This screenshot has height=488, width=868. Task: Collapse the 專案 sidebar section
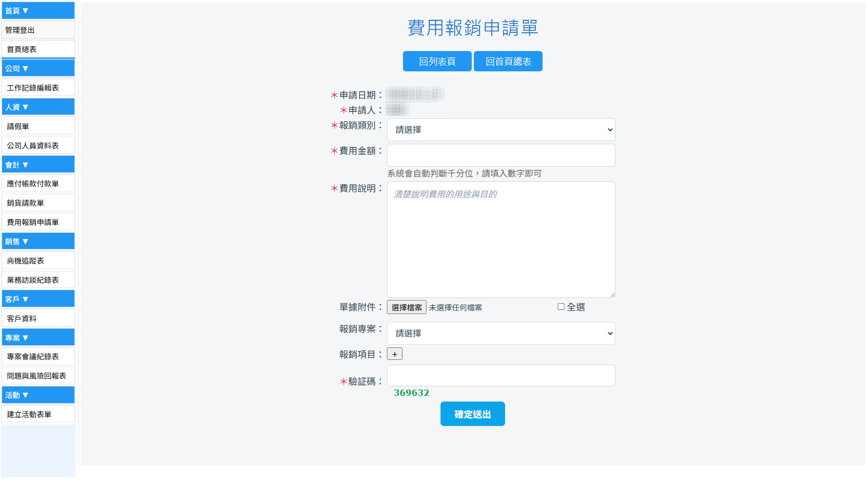(x=38, y=337)
